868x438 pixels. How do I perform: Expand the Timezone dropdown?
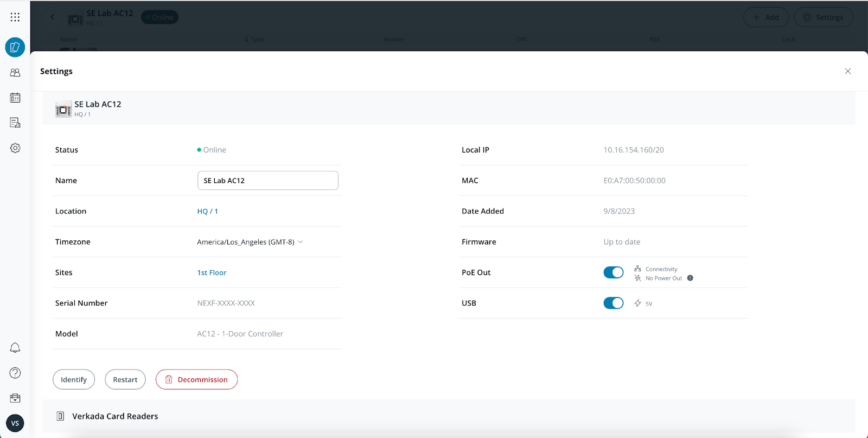click(250, 242)
